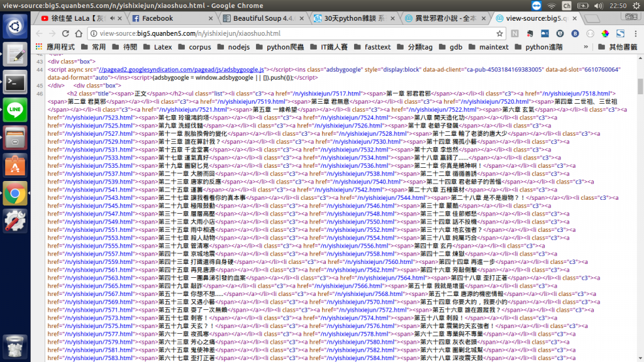
Task: Click the dark circular 'e' extension icon
Action: [x=560, y=34]
